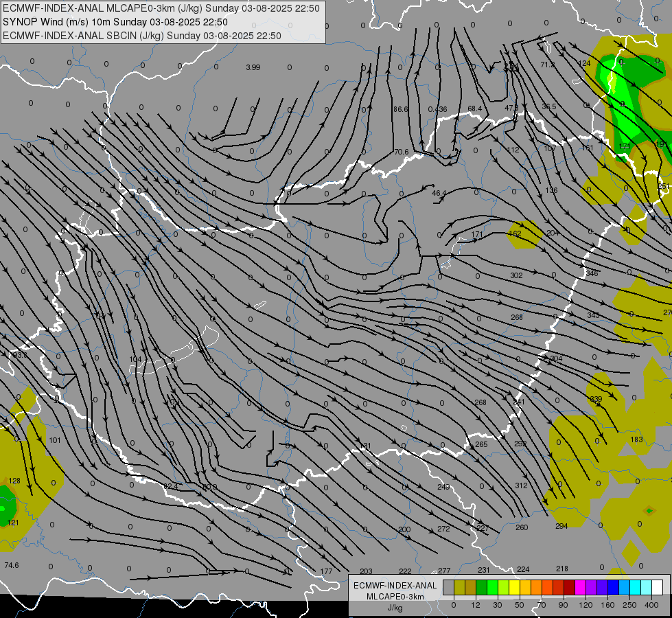Viewport: 672px width, 618px height.
Task: Click the map value 86.6
Action: pos(400,109)
